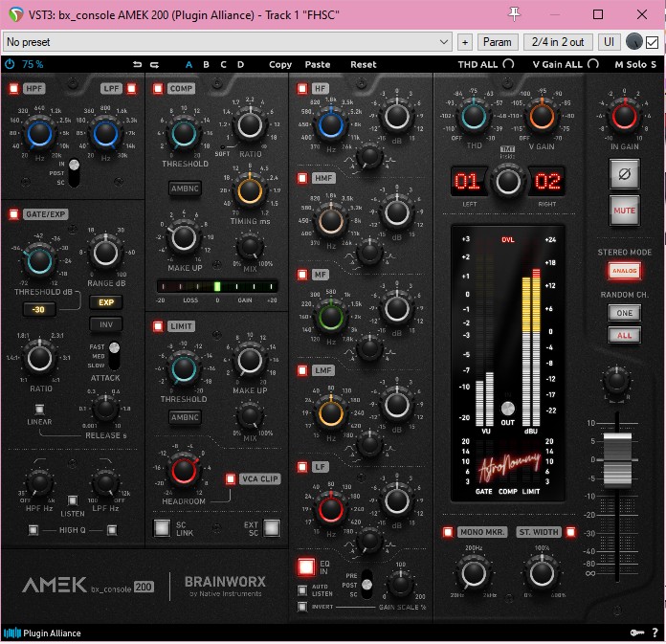
Task: Click V Gain ALL rotary icon
Action: 593,64
